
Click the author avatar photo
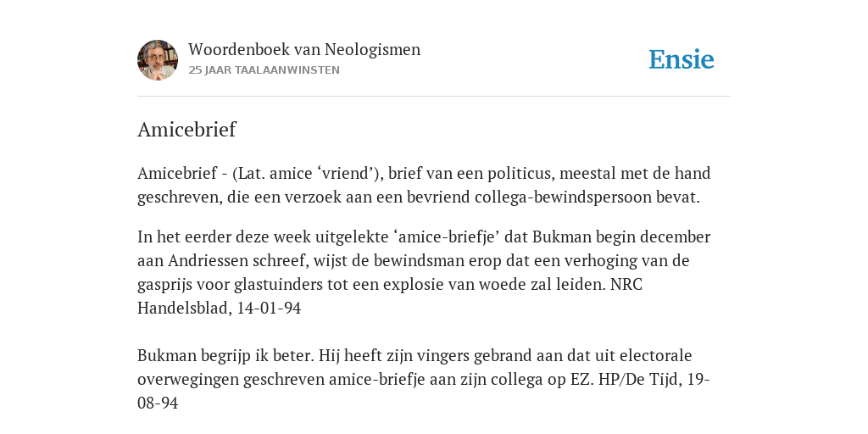[158, 60]
